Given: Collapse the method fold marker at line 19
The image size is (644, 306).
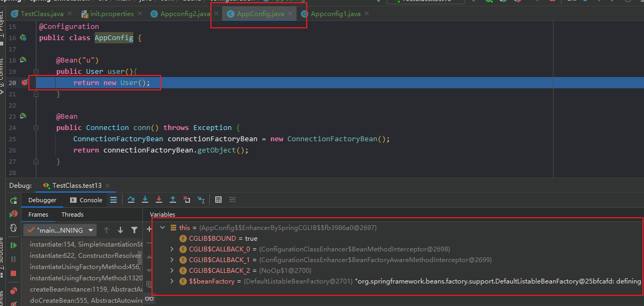Looking at the screenshot, I should click(x=36, y=71).
